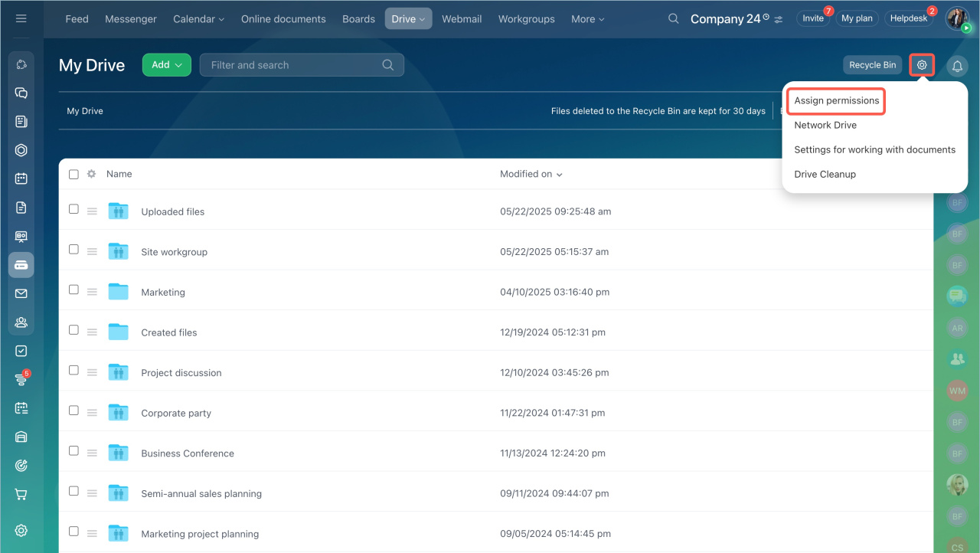The width and height of the screenshot is (980, 553).
Task: Select the Uploaded files checkbox
Action: 73,209
